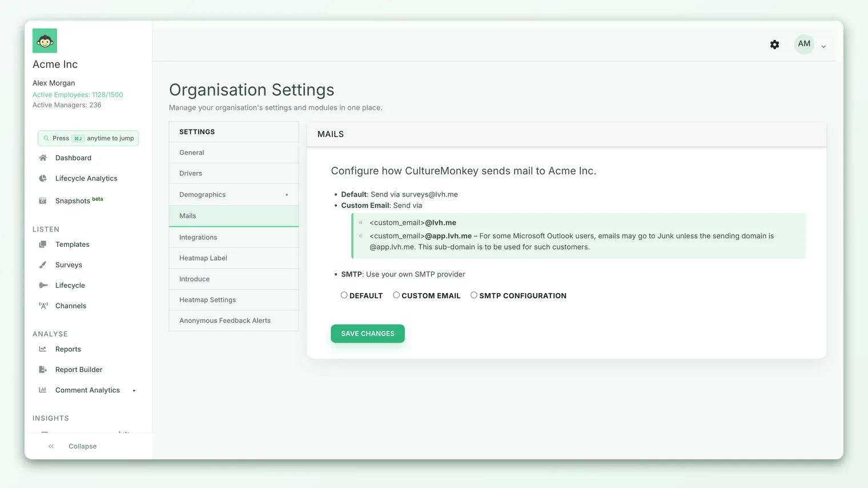Open Reports page

point(68,349)
